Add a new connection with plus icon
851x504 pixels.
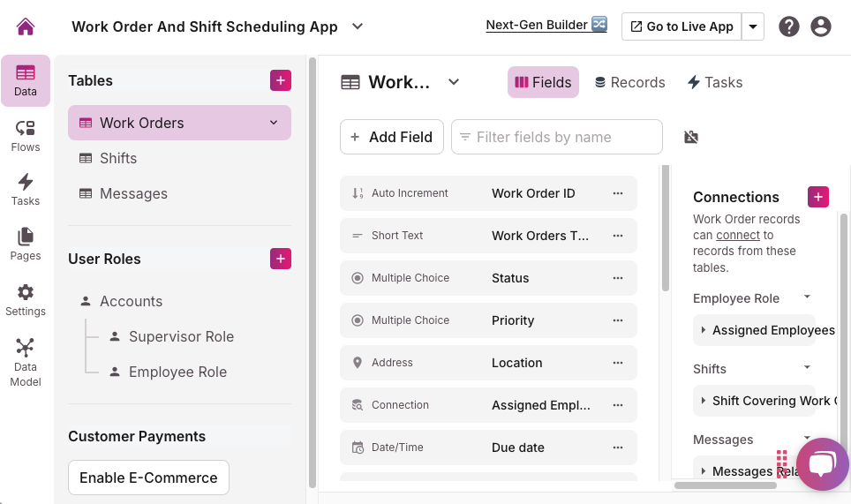point(818,197)
